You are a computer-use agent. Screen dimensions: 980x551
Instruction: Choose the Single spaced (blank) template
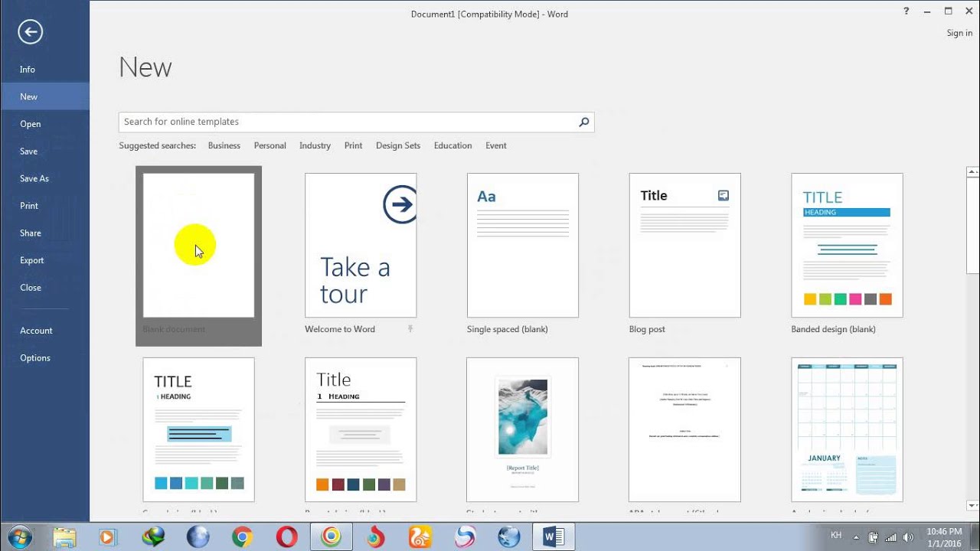click(x=523, y=245)
